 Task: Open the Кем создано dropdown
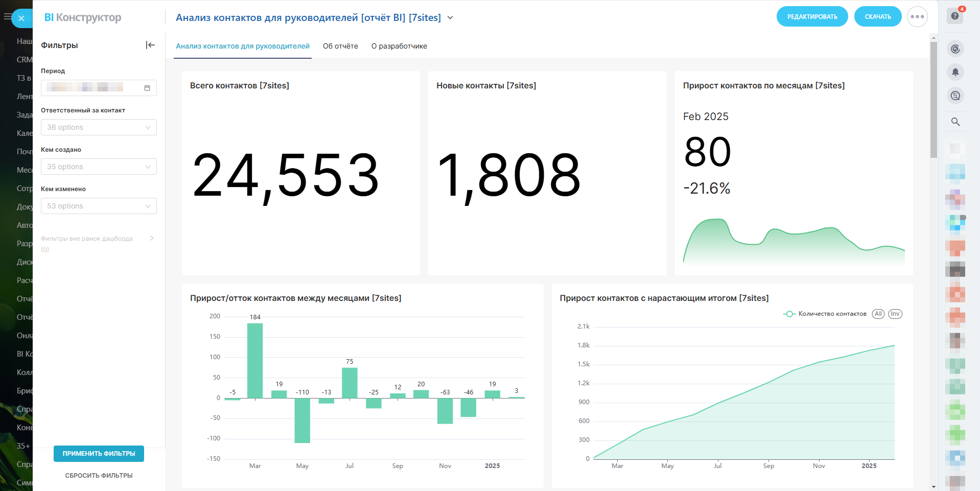[99, 167]
